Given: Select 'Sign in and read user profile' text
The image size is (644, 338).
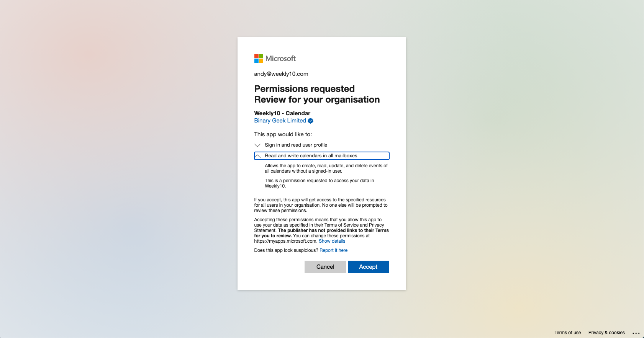Looking at the screenshot, I should [x=296, y=145].
